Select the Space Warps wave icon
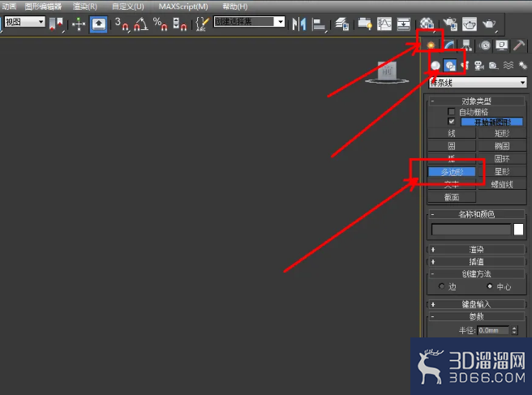 point(508,65)
